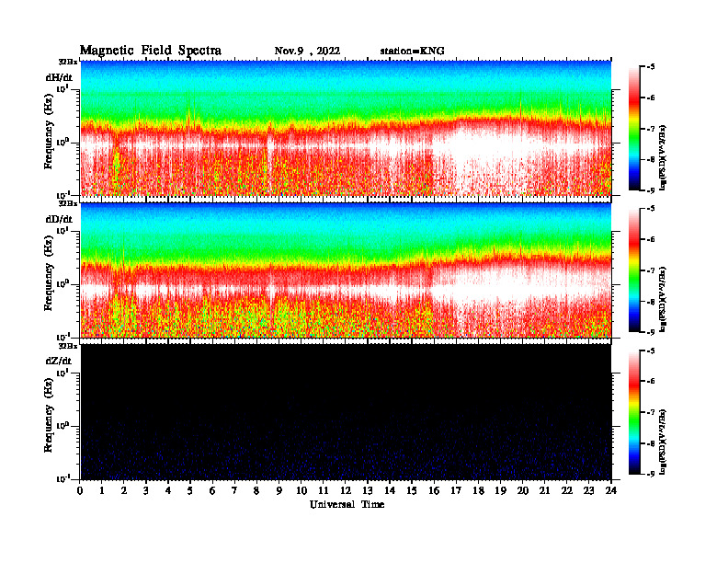Click the Frequency (Hz) label of the dD/dt panel

tap(49, 273)
